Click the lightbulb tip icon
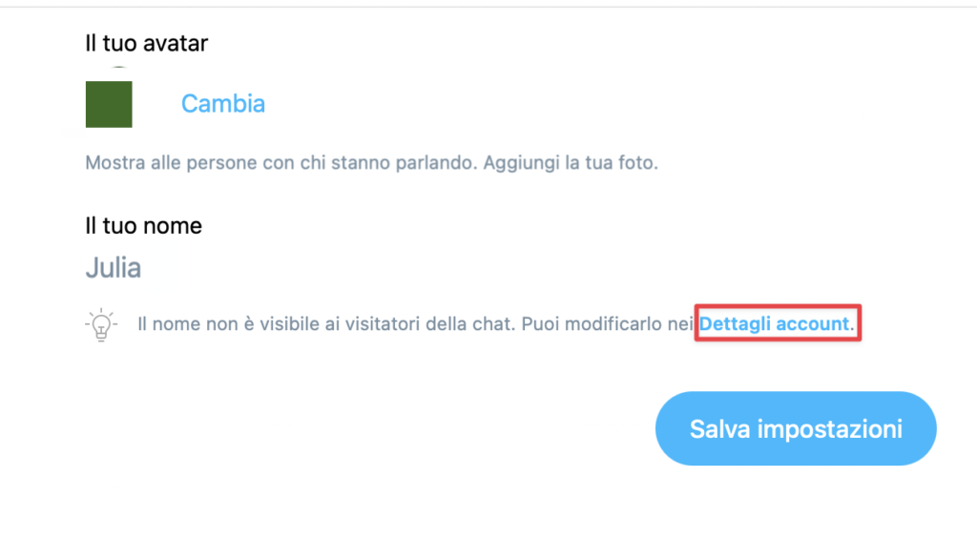The width and height of the screenshot is (977, 560). tap(101, 324)
